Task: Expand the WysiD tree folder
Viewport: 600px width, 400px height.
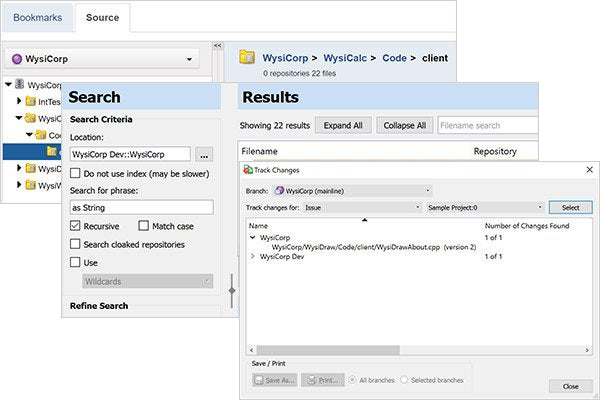Action: (19, 168)
